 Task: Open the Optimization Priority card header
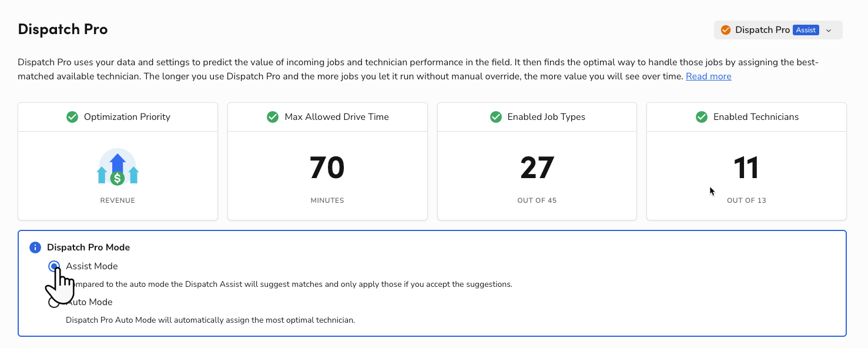point(126,117)
